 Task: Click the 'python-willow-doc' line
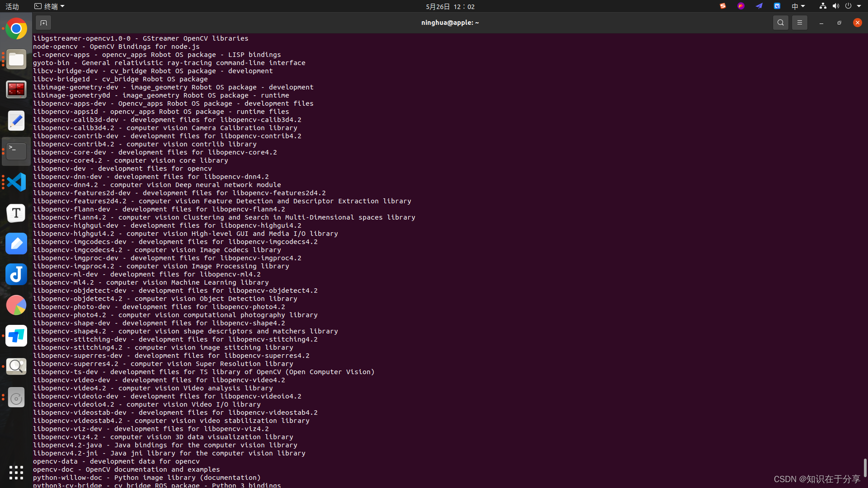[146, 478]
